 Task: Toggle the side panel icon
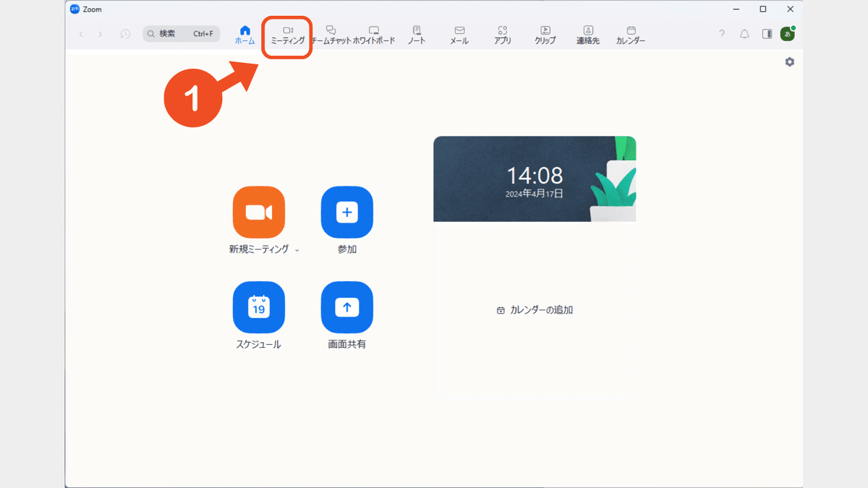click(x=767, y=34)
